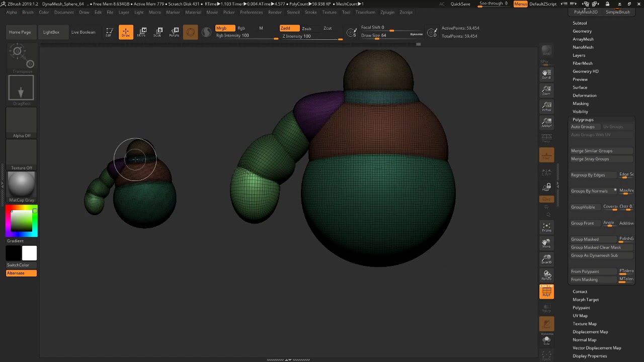This screenshot has height=362, width=644.
Task: Click the Move view icon in right shelf
Action: point(546,243)
